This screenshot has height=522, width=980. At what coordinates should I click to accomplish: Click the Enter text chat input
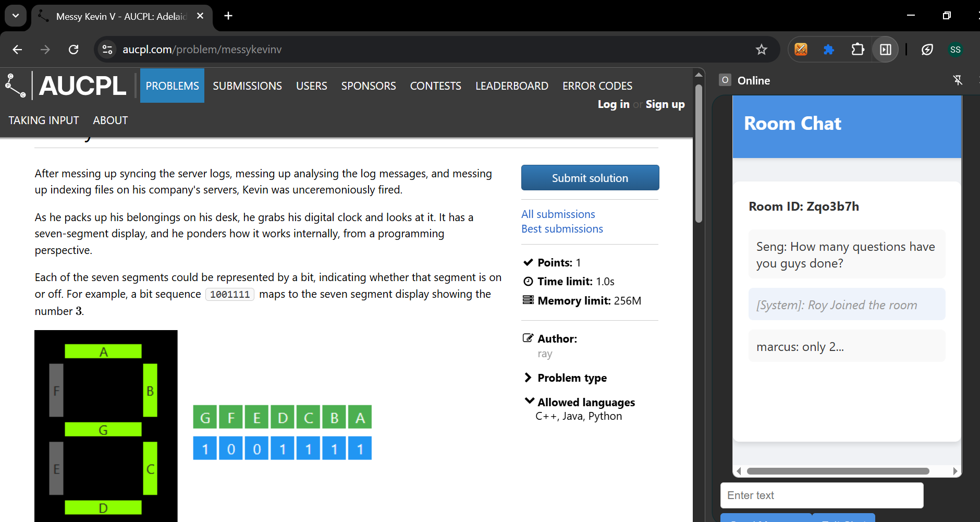tap(822, 495)
